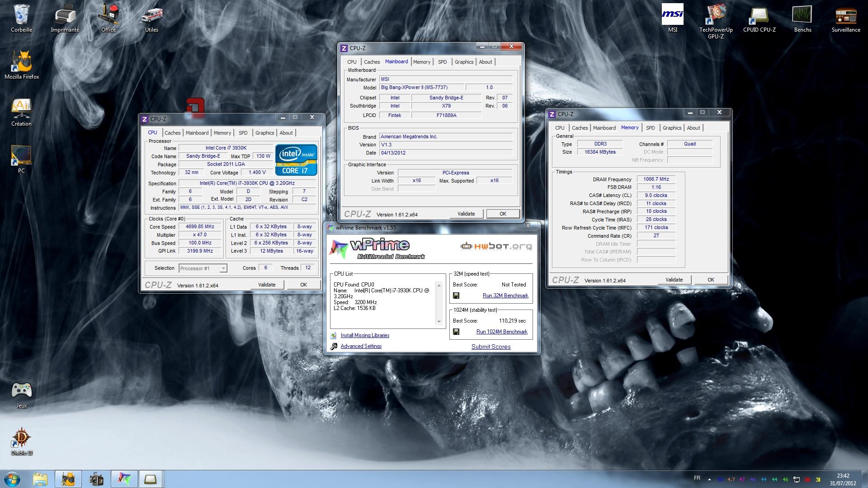Open the Corbeille recycle bin icon
This screenshot has height=488, width=868.
click(21, 19)
